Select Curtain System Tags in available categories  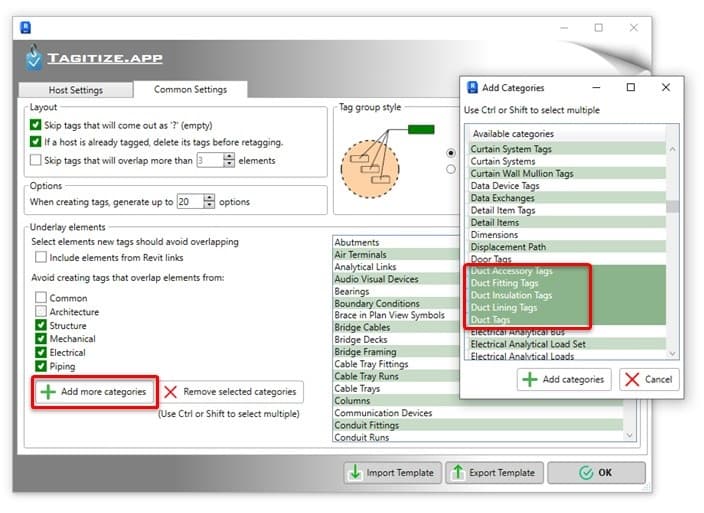click(568, 149)
